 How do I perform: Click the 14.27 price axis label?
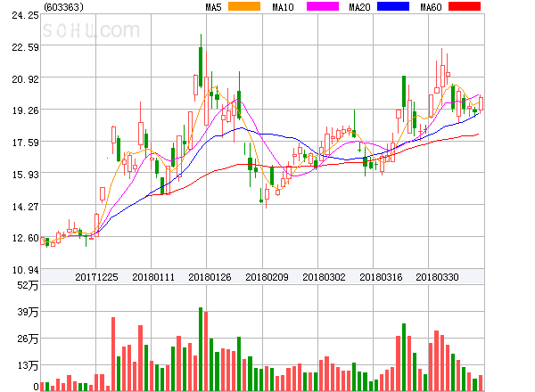[x=25, y=207]
